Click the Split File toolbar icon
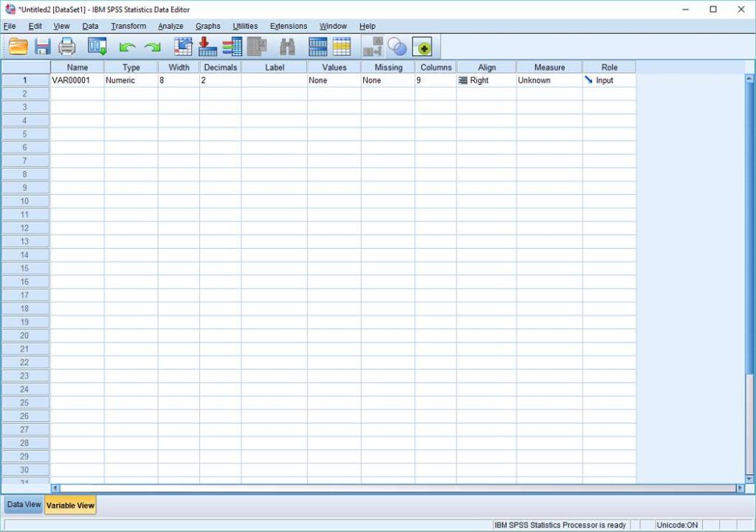The height and width of the screenshot is (532, 756). click(x=373, y=46)
